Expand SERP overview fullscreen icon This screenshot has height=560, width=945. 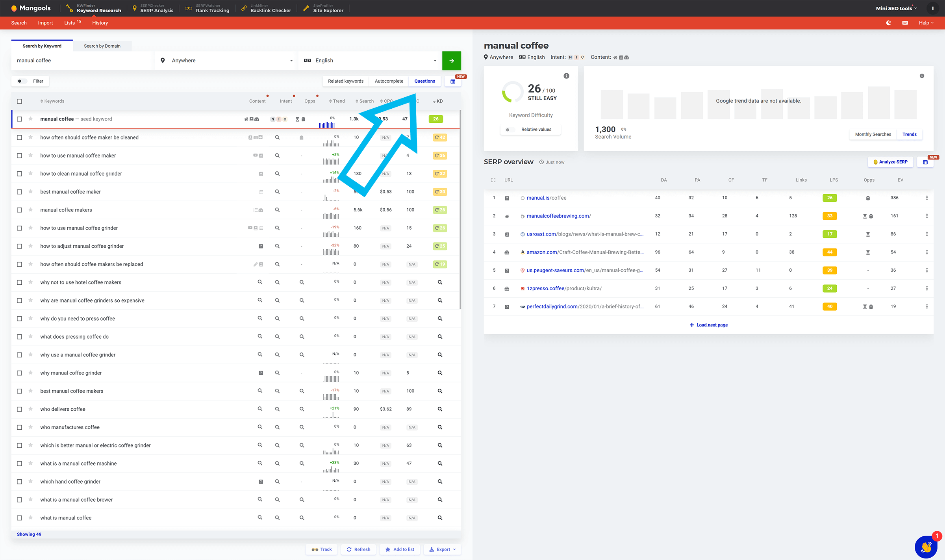493,180
